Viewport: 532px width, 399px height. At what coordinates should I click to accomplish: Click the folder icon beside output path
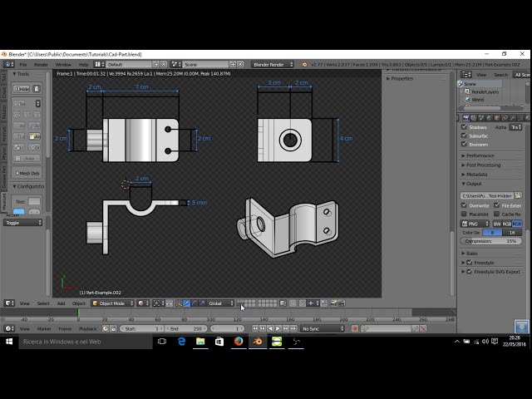[518, 196]
